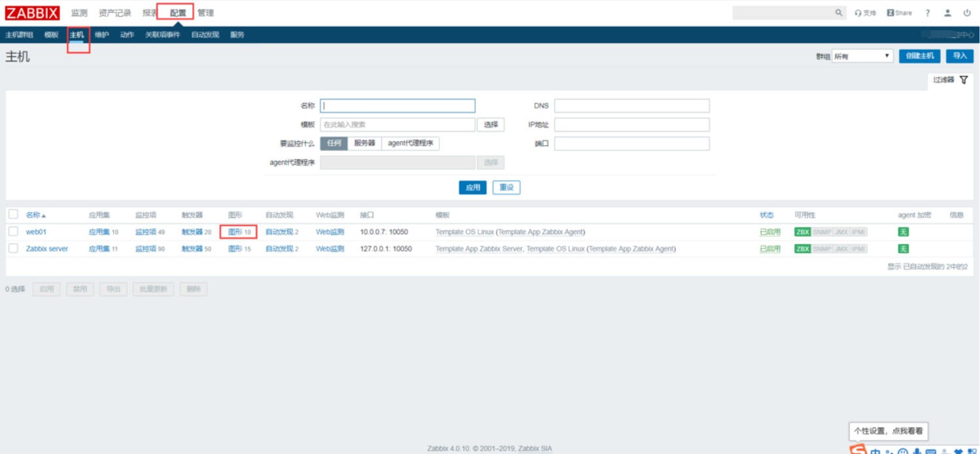Click Zabbix server SNMP badge
Viewport: 980px width, 454px height.
[822, 249]
